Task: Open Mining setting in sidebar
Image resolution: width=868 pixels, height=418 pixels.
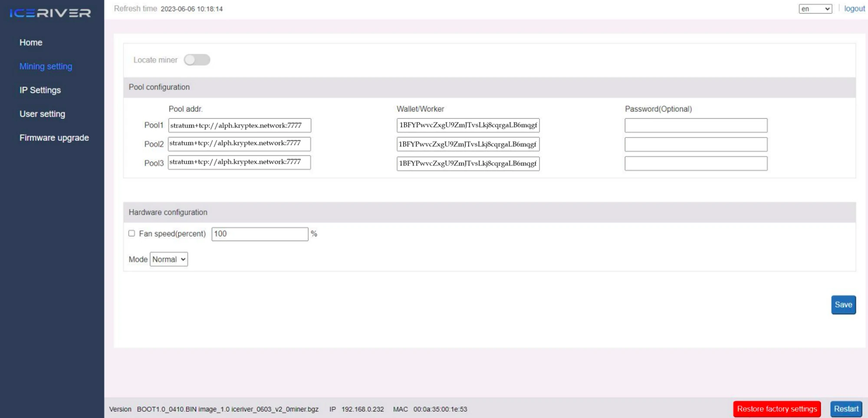Action: [46, 66]
